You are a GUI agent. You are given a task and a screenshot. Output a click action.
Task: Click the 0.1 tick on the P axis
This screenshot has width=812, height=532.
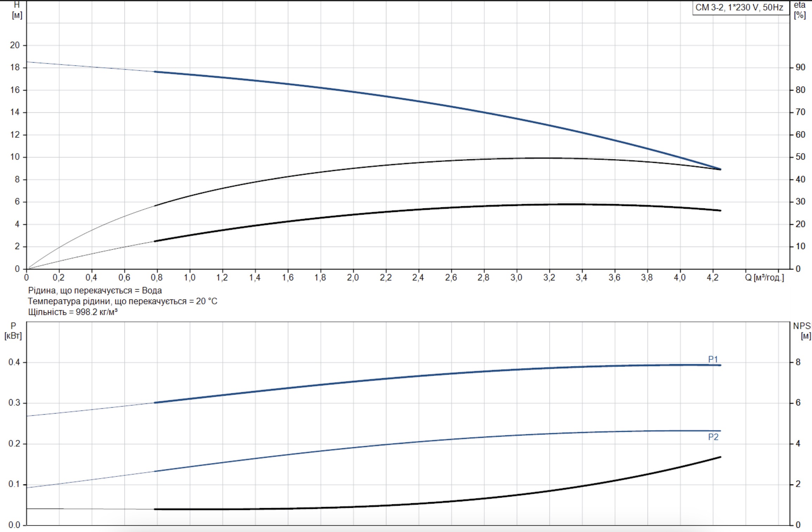tap(14, 484)
